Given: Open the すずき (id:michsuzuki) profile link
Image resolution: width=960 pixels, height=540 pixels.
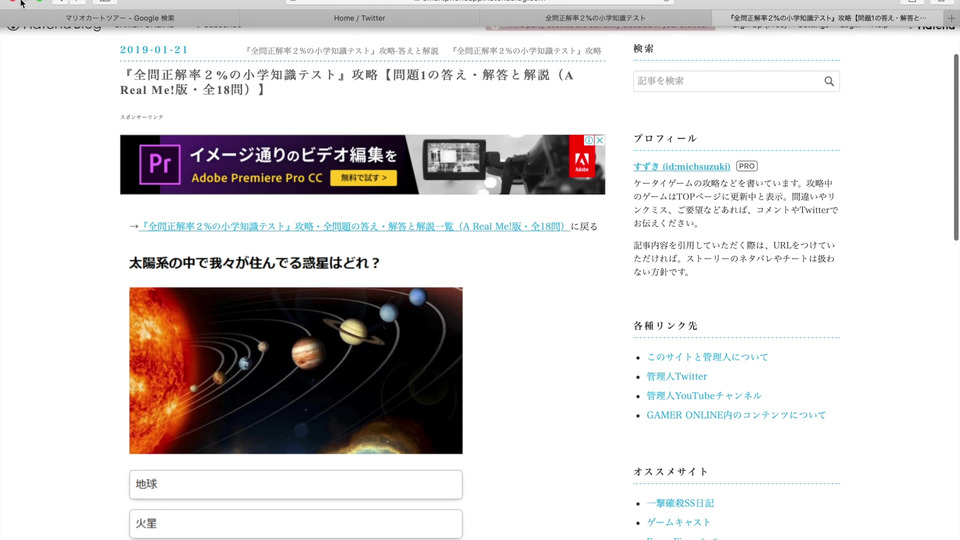Looking at the screenshot, I should (682, 167).
